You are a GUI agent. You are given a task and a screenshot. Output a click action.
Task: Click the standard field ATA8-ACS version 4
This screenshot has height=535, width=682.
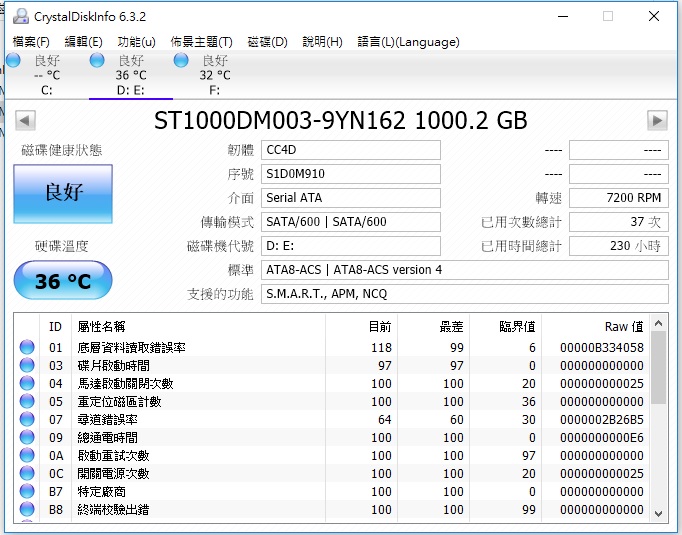(x=465, y=270)
